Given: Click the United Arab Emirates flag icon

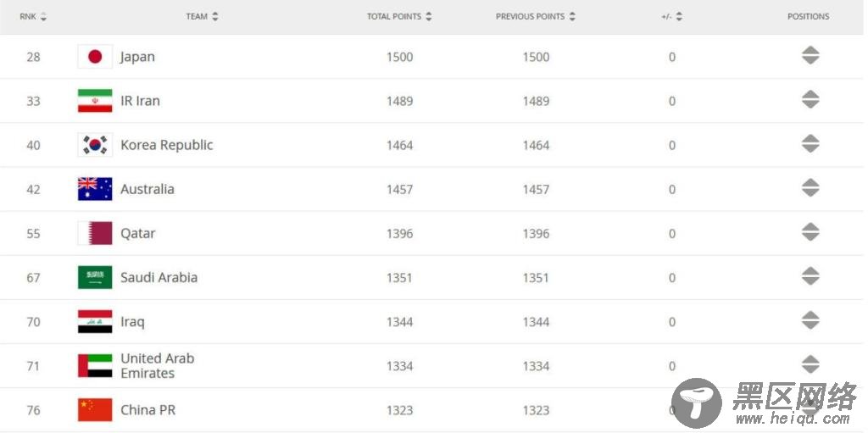Looking at the screenshot, I should (x=95, y=365).
